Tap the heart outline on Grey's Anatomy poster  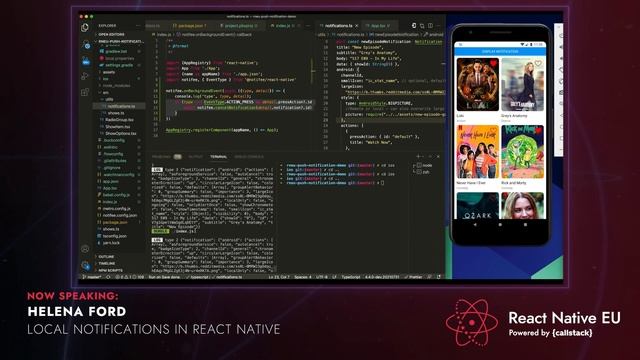538,63
